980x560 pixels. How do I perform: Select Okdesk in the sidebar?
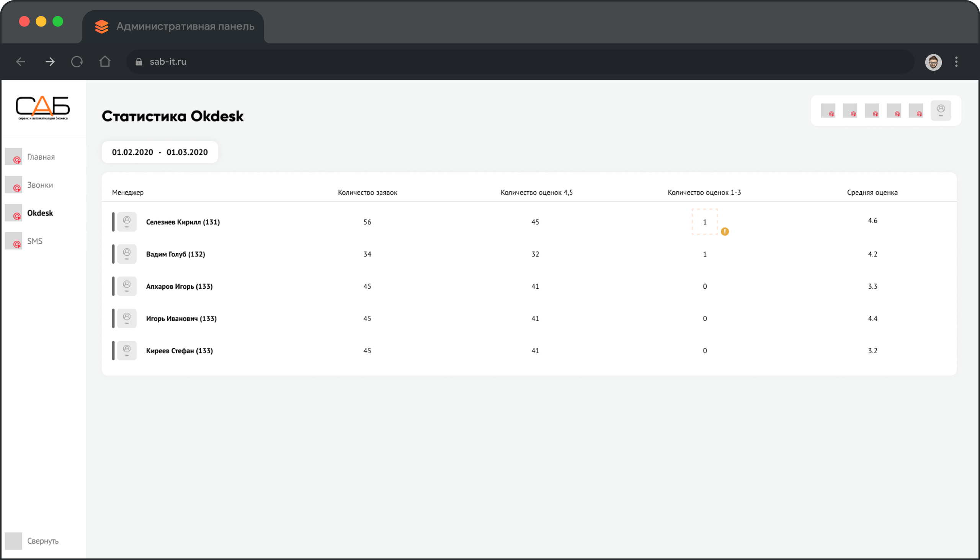[40, 213]
